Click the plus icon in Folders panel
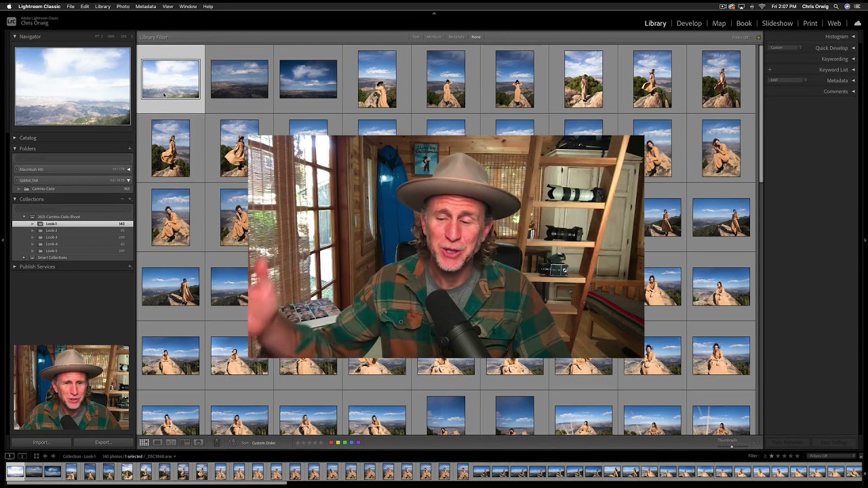 [x=130, y=148]
